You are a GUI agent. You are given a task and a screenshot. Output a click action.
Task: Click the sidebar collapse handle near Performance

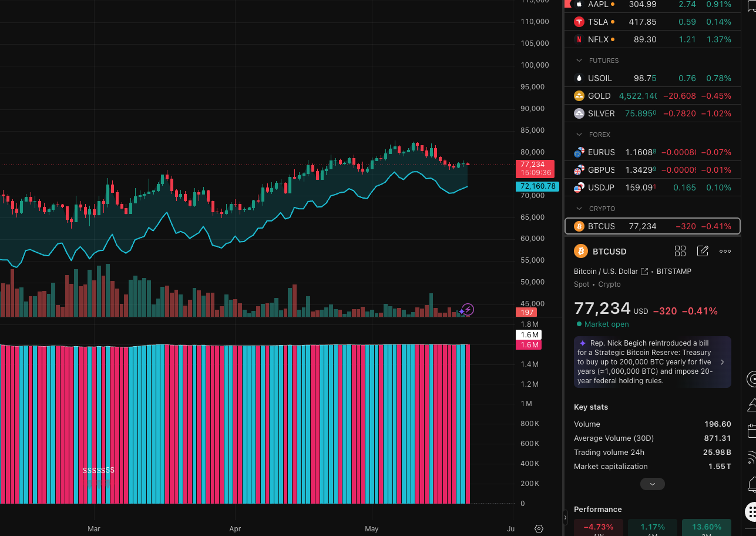point(565,518)
